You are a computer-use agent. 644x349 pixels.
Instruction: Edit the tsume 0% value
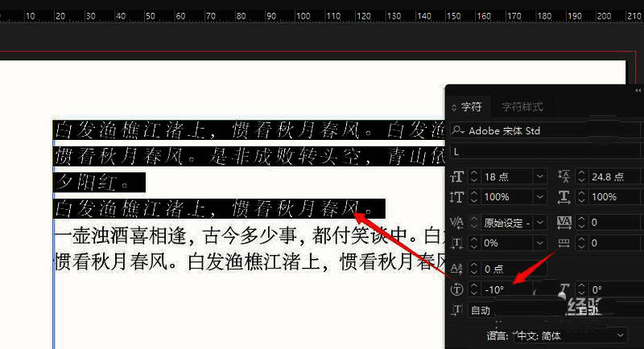[506, 243]
